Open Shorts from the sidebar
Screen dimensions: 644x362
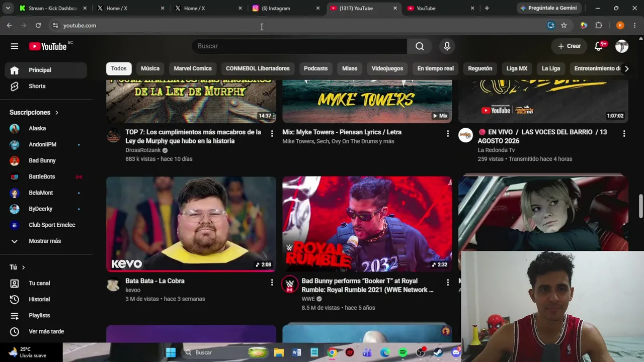pyautogui.click(x=46, y=86)
